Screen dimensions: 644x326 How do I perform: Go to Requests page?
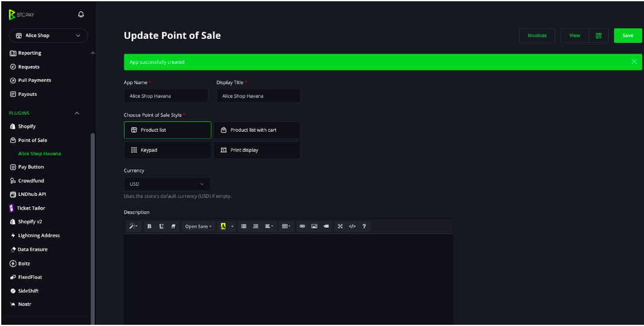click(25, 66)
